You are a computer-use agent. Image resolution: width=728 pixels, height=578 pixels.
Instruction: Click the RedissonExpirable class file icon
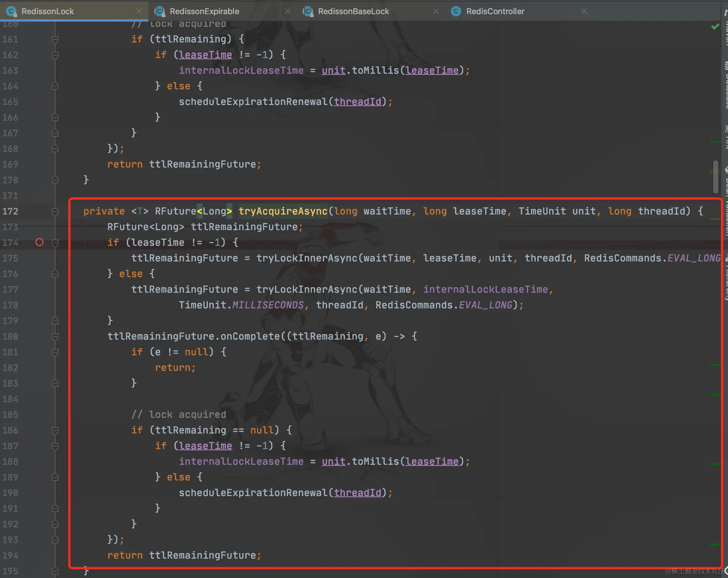click(x=160, y=12)
